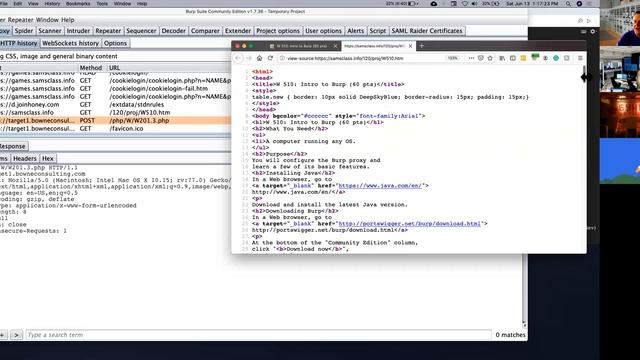Open the macOS History menu

pos(52,4)
